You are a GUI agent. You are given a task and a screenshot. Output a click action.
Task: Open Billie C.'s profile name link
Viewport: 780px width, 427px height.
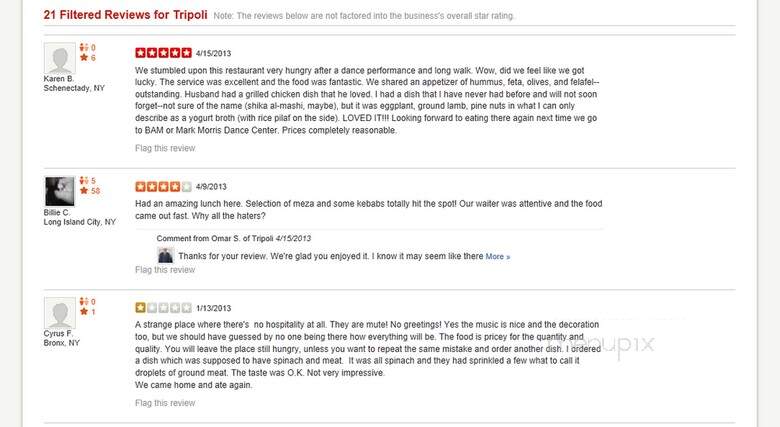(57, 213)
